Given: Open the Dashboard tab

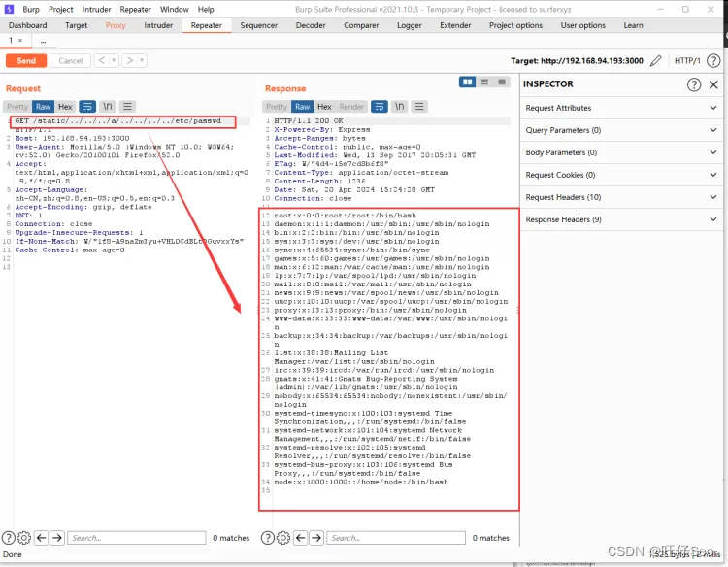Looking at the screenshot, I should click(x=28, y=25).
